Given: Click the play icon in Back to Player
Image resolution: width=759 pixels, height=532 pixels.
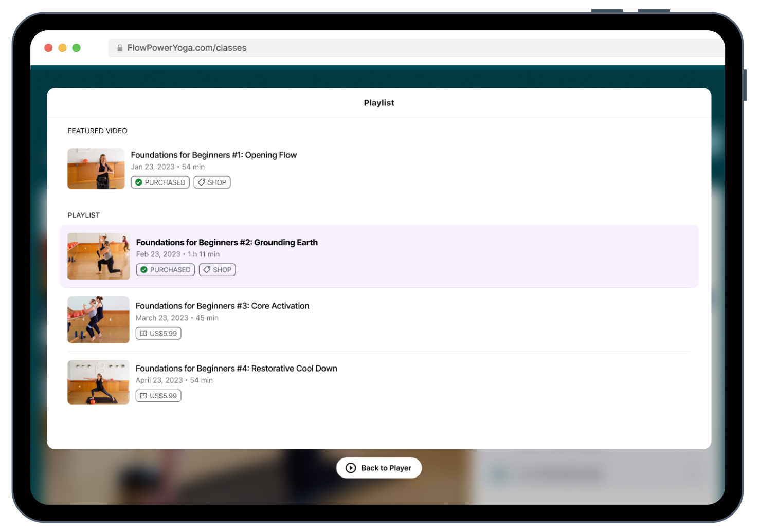Looking at the screenshot, I should coord(351,468).
